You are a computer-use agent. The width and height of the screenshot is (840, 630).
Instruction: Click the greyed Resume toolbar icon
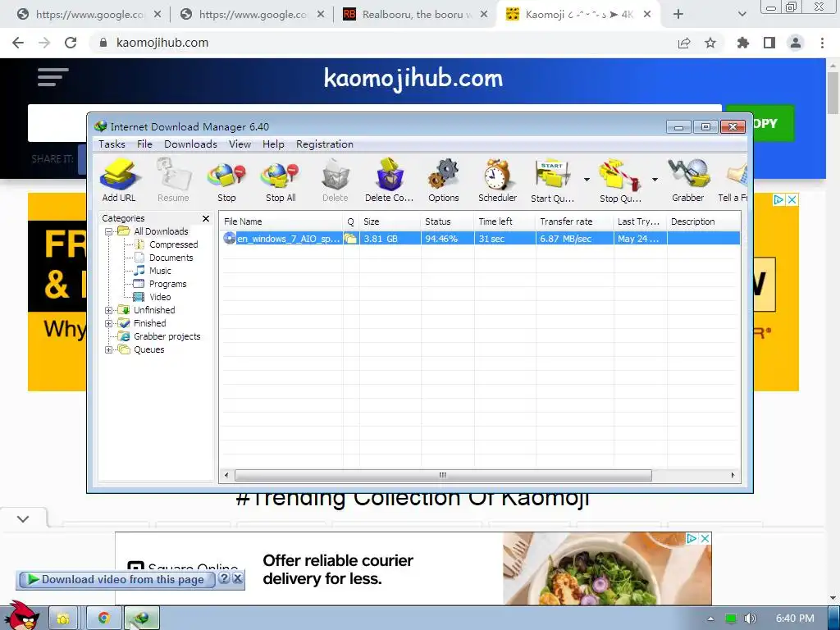point(173,180)
